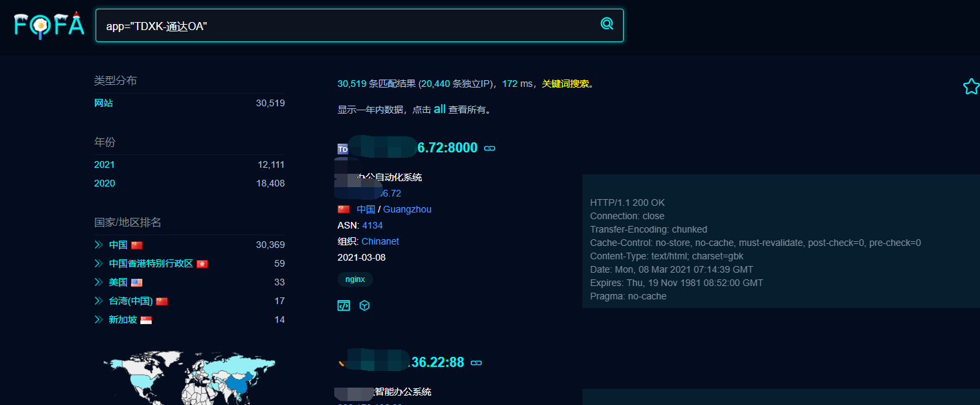Image resolution: width=980 pixels, height=405 pixels.
Task: Click the TD favicon of first result
Action: pos(343,149)
